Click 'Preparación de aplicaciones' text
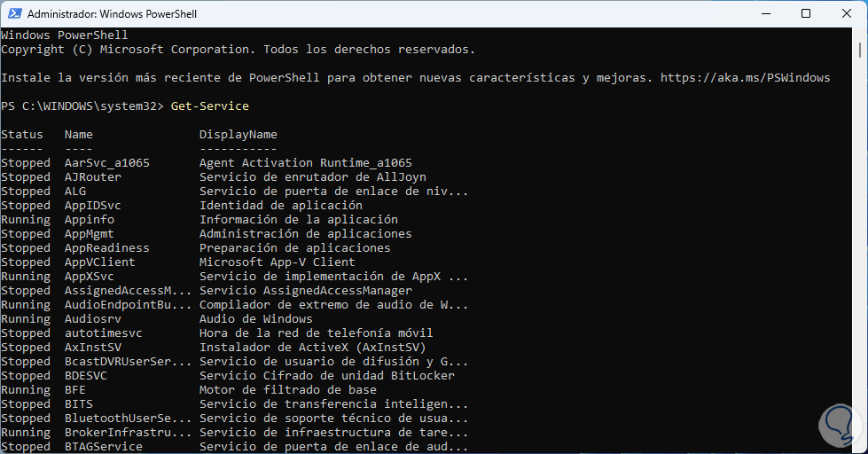This screenshot has height=454, width=868. 295,247
